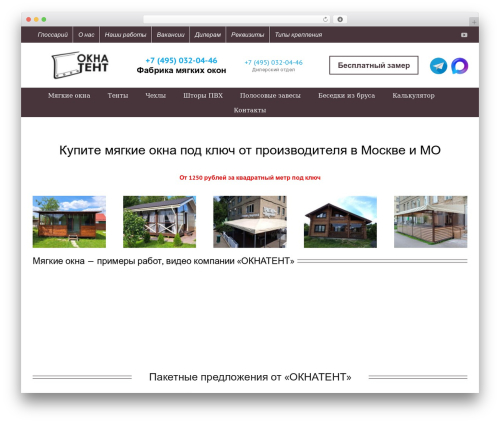Open Типы крепления menu link
This screenshot has width=500, height=423.
298,35
